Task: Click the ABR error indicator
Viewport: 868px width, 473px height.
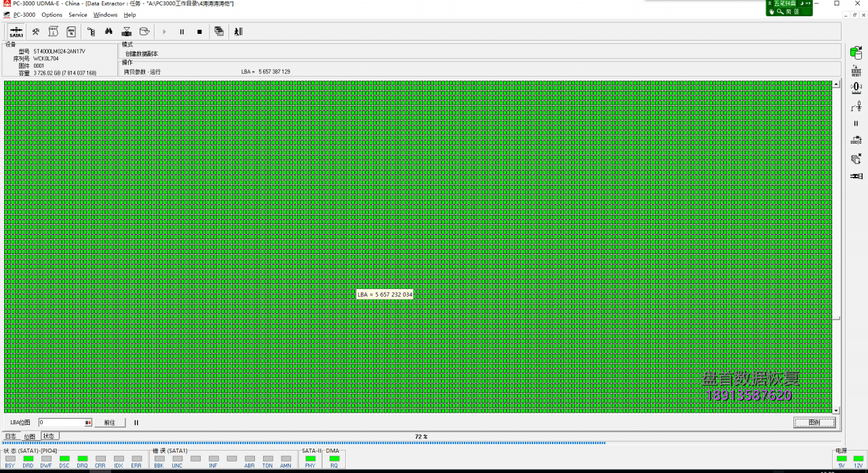Action: click(250, 459)
